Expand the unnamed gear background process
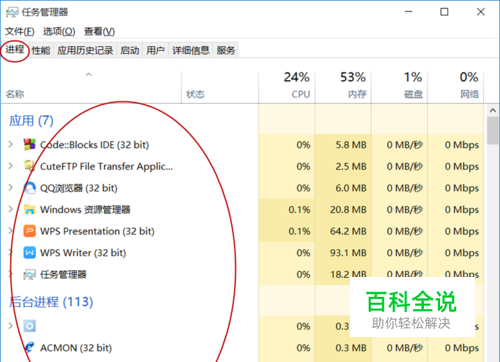 11,326
